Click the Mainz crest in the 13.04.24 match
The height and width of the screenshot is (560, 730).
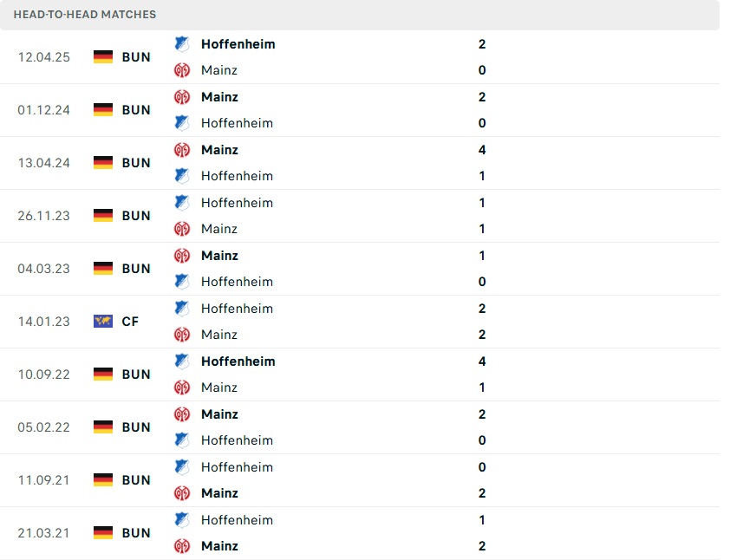pos(181,150)
